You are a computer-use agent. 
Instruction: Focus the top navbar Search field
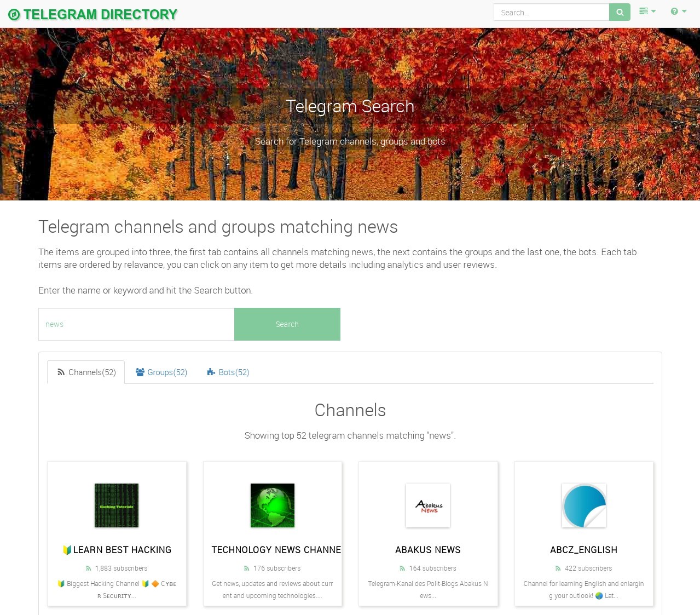click(551, 12)
